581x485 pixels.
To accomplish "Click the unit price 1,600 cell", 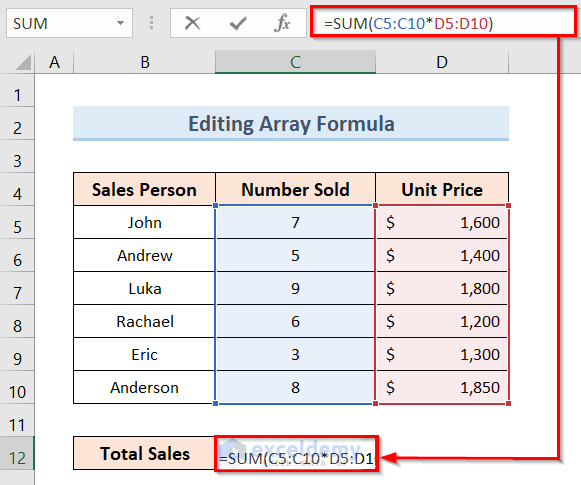I will coord(442,222).
